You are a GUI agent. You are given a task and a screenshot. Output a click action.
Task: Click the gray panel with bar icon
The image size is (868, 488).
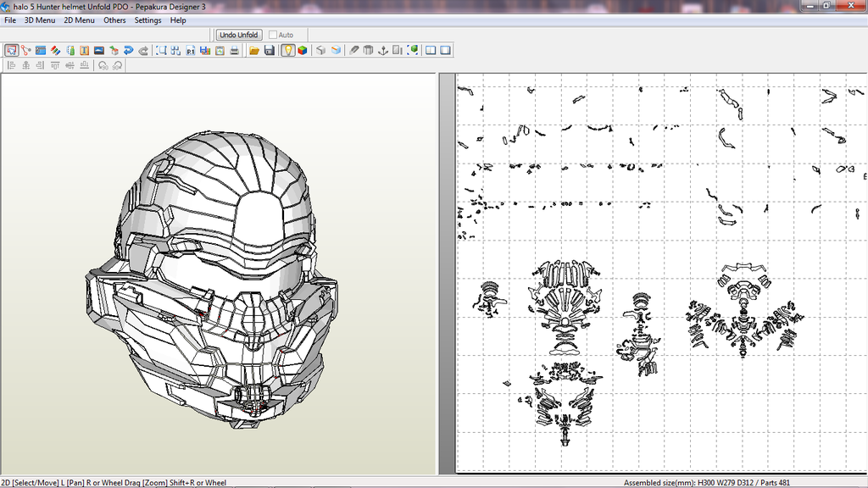(x=398, y=50)
